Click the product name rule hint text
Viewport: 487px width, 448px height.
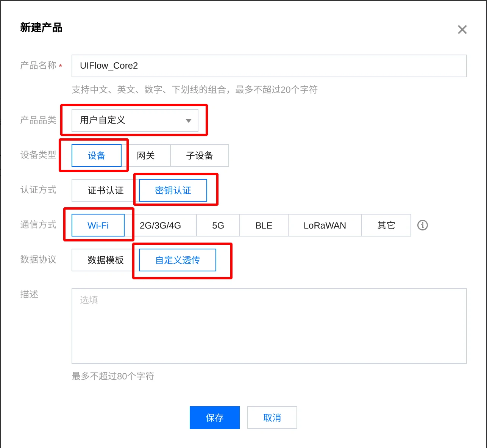[x=195, y=90]
